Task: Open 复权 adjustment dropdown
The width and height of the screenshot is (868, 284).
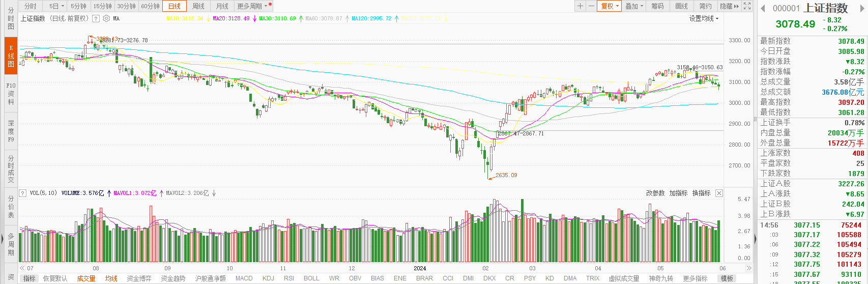Action: [610, 6]
